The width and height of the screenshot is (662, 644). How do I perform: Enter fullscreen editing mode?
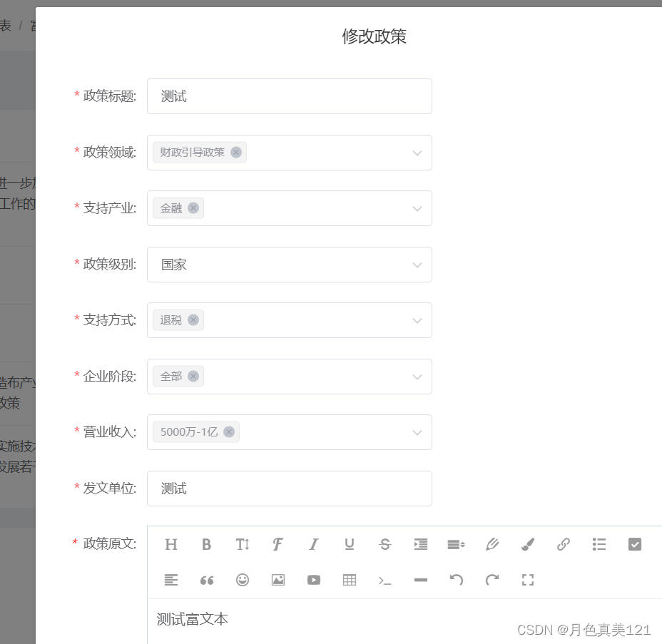(527, 580)
